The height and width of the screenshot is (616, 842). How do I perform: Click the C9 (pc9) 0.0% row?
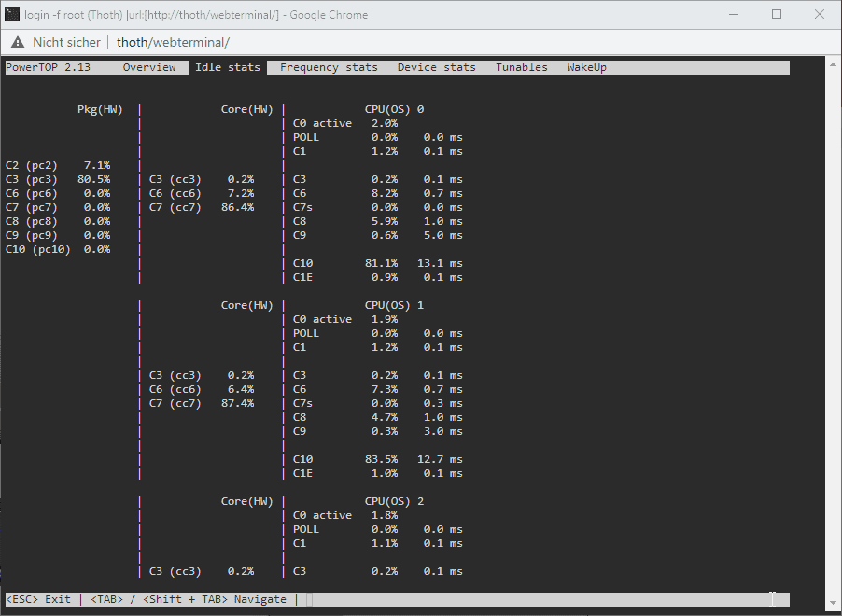[58, 235]
